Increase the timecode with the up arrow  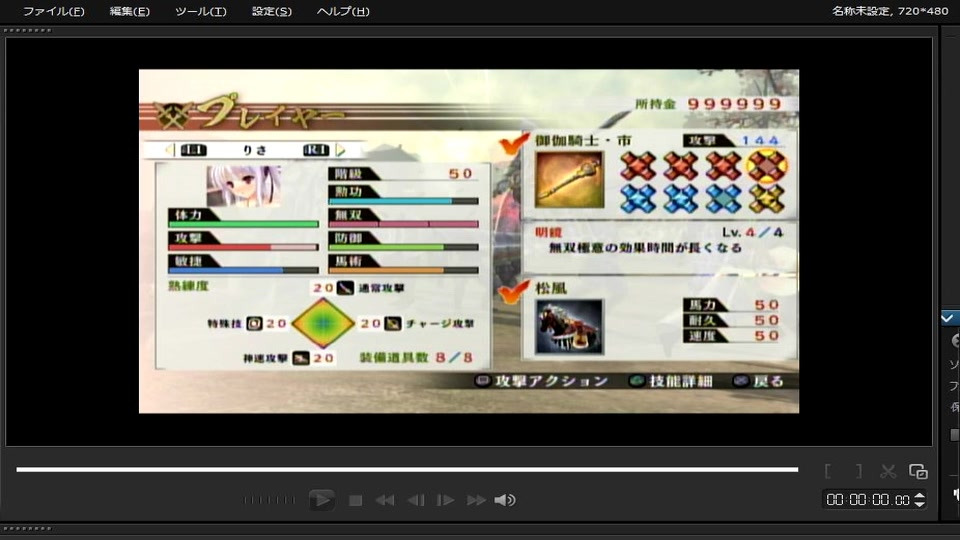(919, 495)
